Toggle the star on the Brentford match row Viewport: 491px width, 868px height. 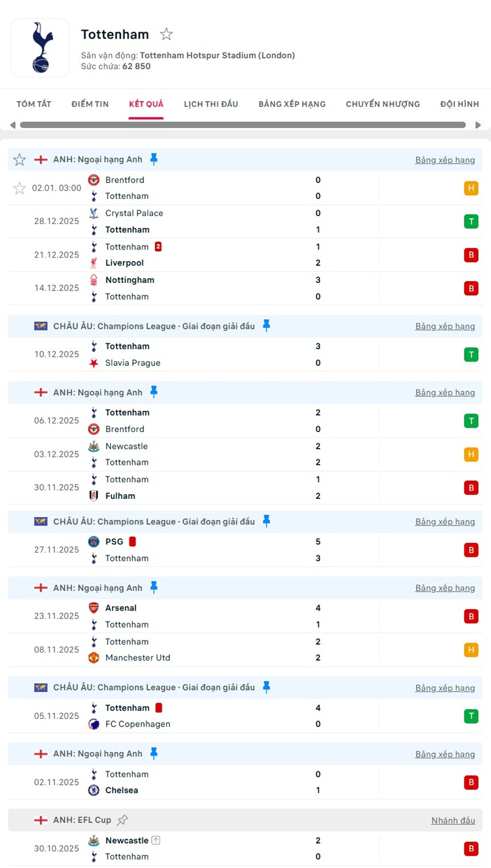19,188
